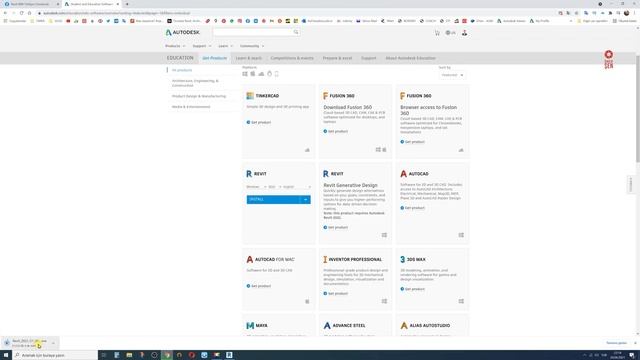Get product for Browser access Fusion 360
This screenshot has height=360, width=640.
point(412,142)
